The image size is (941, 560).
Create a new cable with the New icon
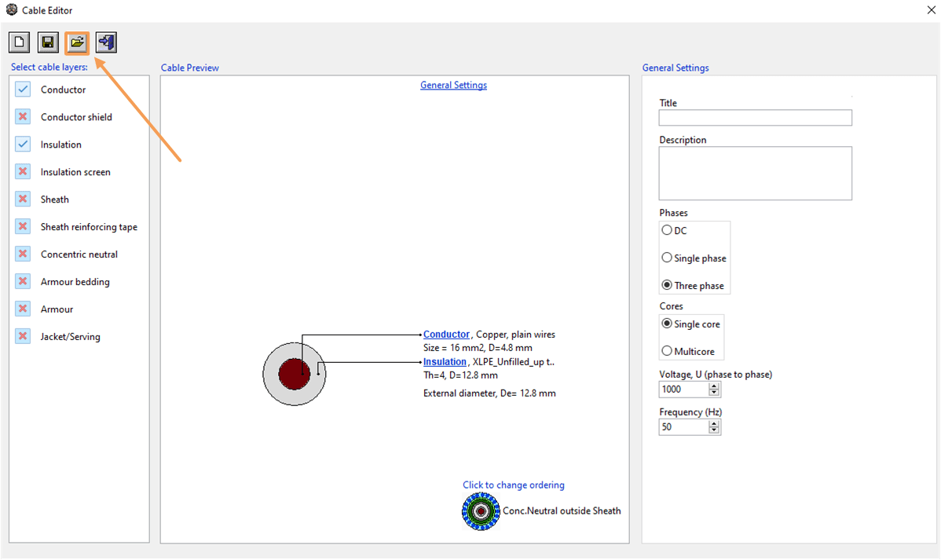pos(18,42)
